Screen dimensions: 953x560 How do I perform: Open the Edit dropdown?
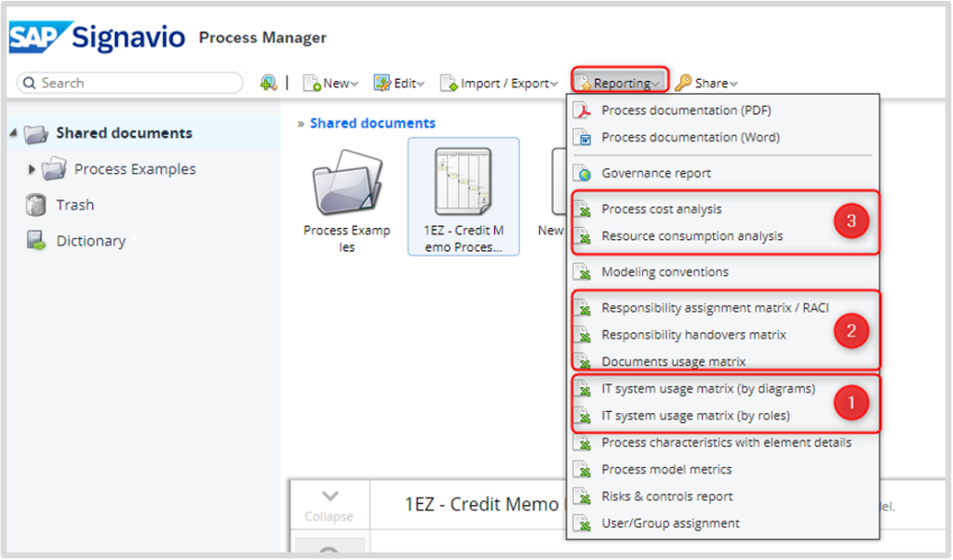[399, 83]
